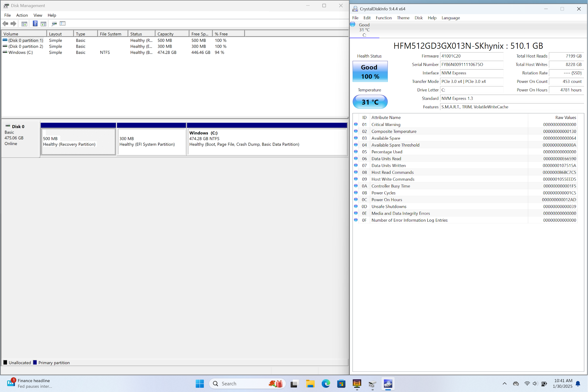Open CrystalDiskInfo Disk menu
The height and width of the screenshot is (392, 588).
[419, 18]
